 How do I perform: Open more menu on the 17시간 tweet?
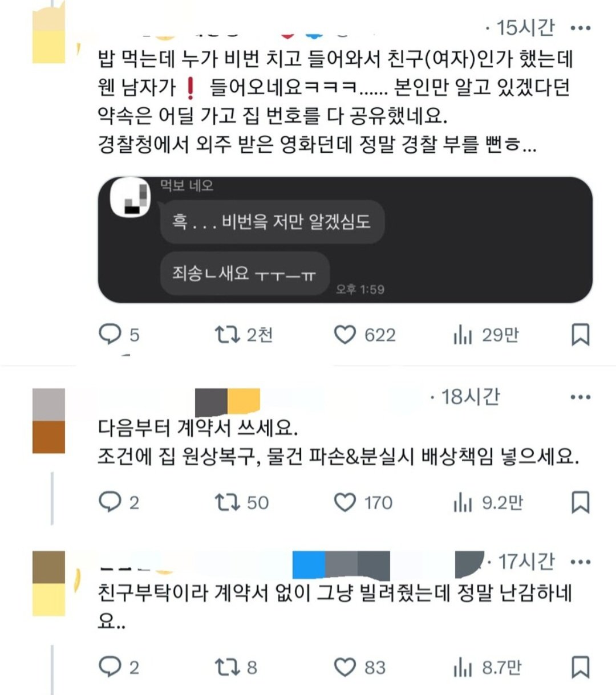[x=580, y=562]
